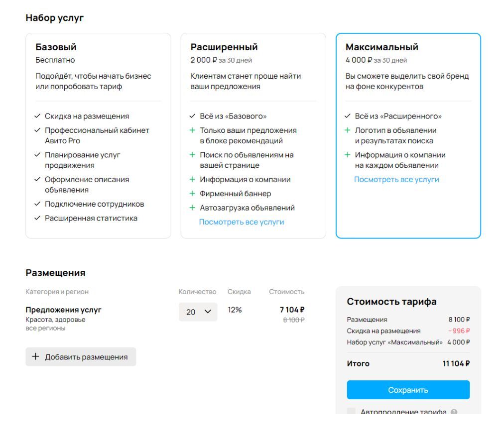504x446 pixels.
Task: Click checkmark icon beside "Всё из «Расширенного»"
Action: [348, 116]
